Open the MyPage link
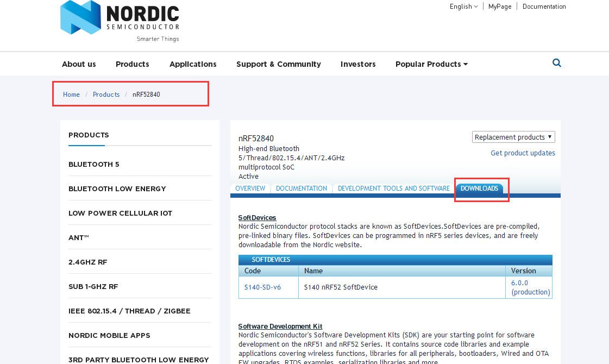609x364 pixels. click(x=499, y=7)
